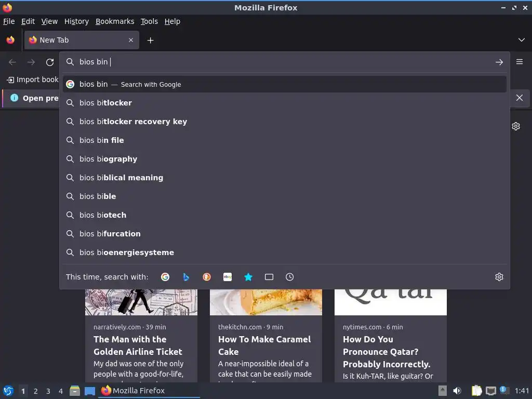Viewport: 532px width, 399px height.
Task: Click the system notification tray icon
Action: coord(504,390)
